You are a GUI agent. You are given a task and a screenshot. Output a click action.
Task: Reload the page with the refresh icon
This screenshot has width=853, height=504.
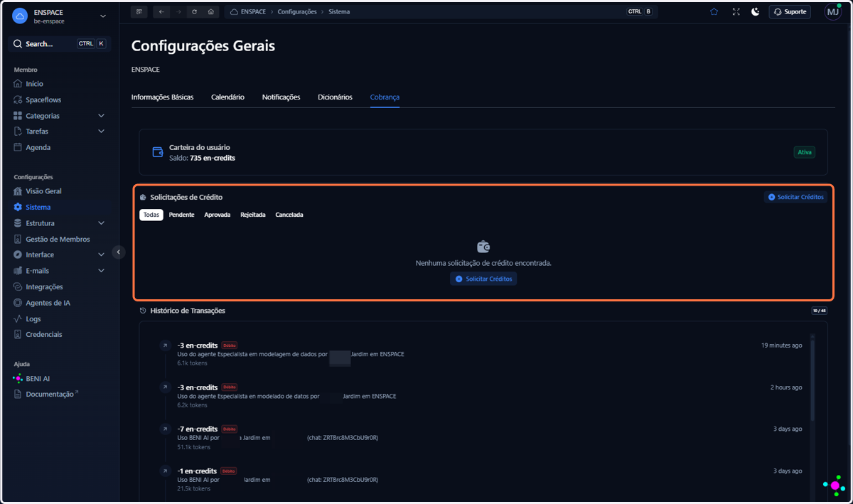pos(195,12)
